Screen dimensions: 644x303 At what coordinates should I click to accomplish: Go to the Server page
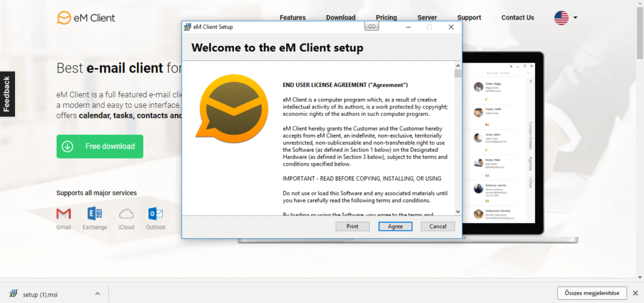coord(427,17)
